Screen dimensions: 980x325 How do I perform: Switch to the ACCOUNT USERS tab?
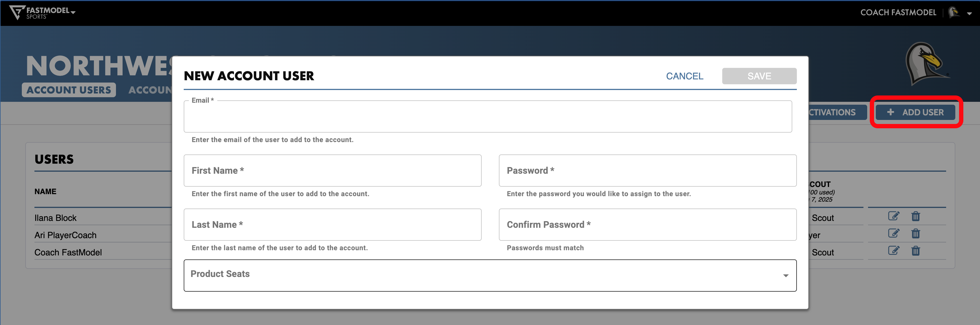(69, 89)
